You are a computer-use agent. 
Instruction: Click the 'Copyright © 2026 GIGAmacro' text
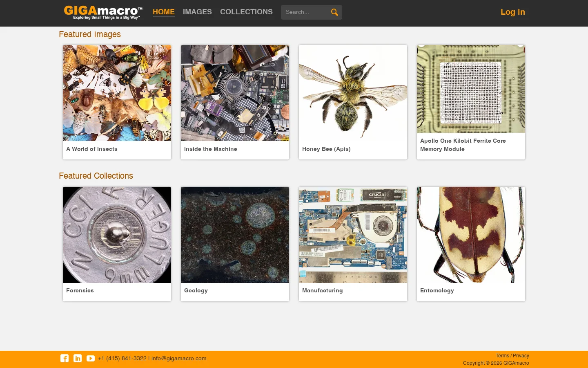(496, 363)
